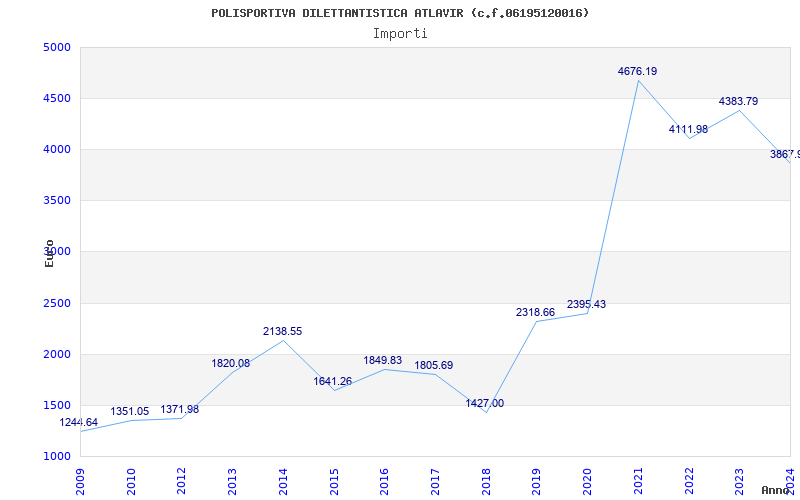Click the 2318.66 data label
800x500 pixels.
coord(536,313)
